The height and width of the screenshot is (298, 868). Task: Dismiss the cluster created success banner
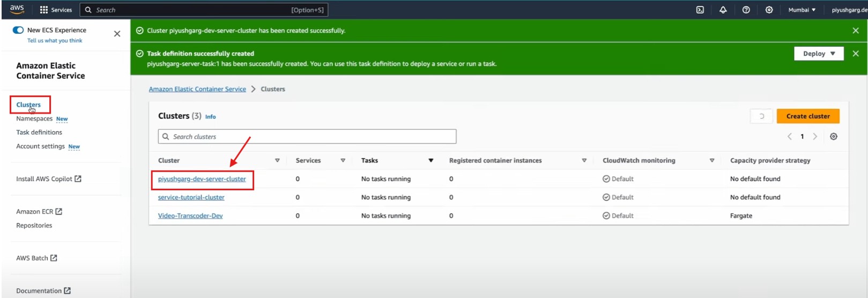855,31
